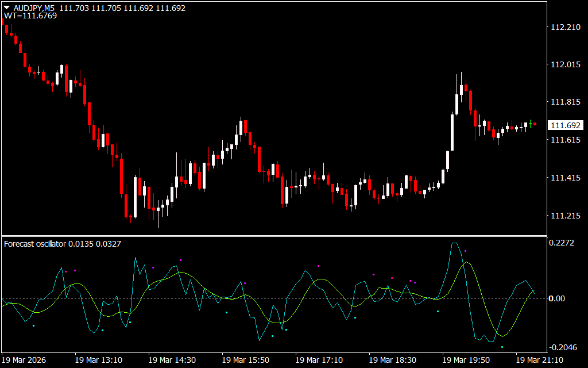
Task: Click the topmost magenta dot in the oscillator
Action: coord(466,251)
